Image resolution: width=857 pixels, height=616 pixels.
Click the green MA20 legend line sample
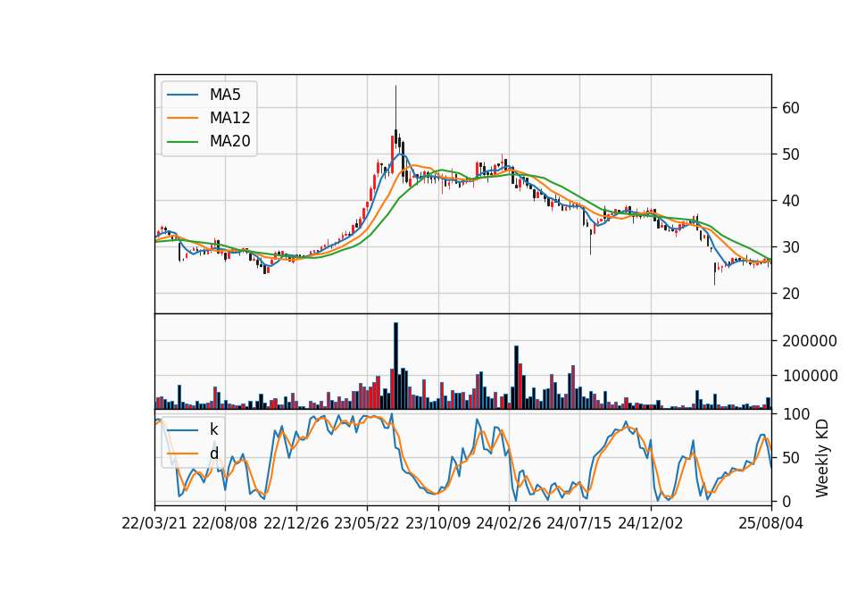click(x=182, y=141)
